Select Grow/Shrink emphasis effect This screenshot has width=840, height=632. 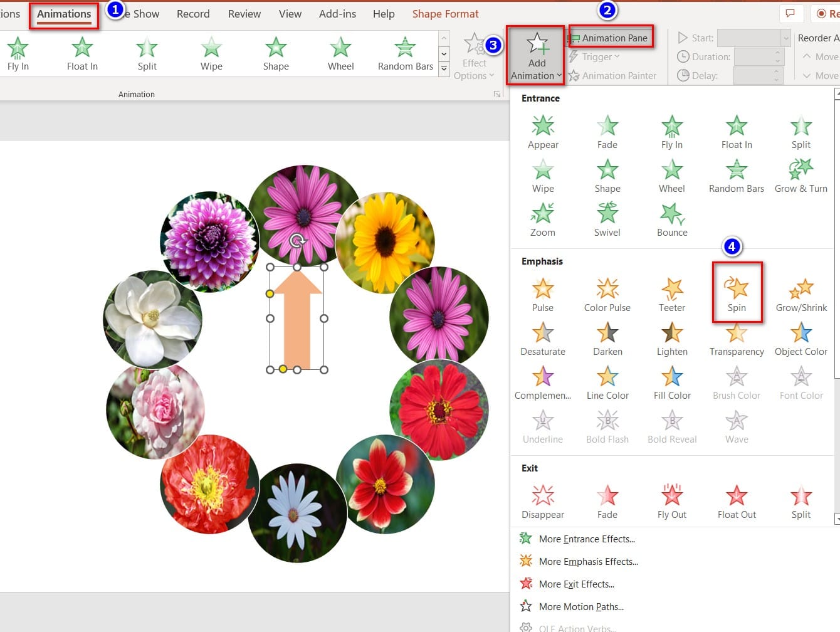[801, 293]
